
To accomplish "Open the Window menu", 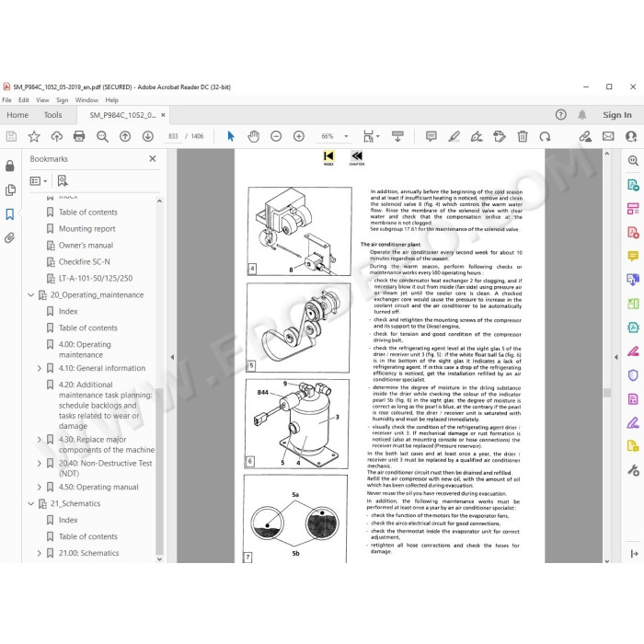I will tap(86, 99).
